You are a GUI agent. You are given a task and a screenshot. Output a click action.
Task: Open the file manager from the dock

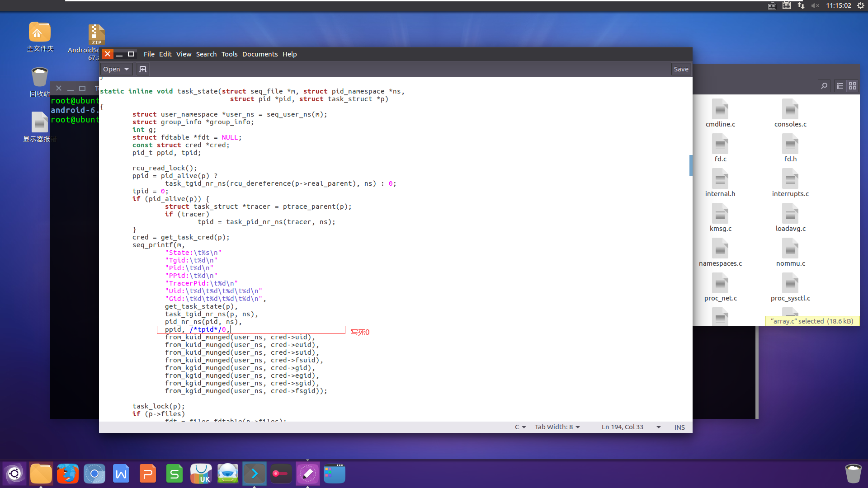[41, 474]
